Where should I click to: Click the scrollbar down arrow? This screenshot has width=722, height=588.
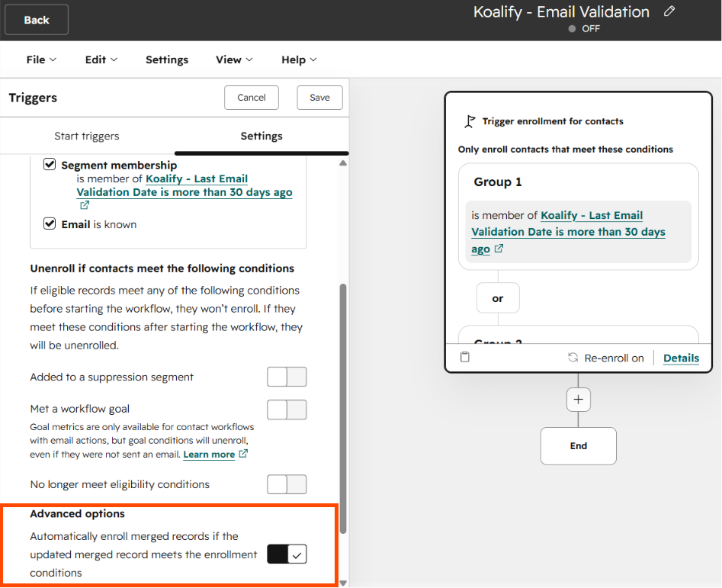tap(343, 583)
